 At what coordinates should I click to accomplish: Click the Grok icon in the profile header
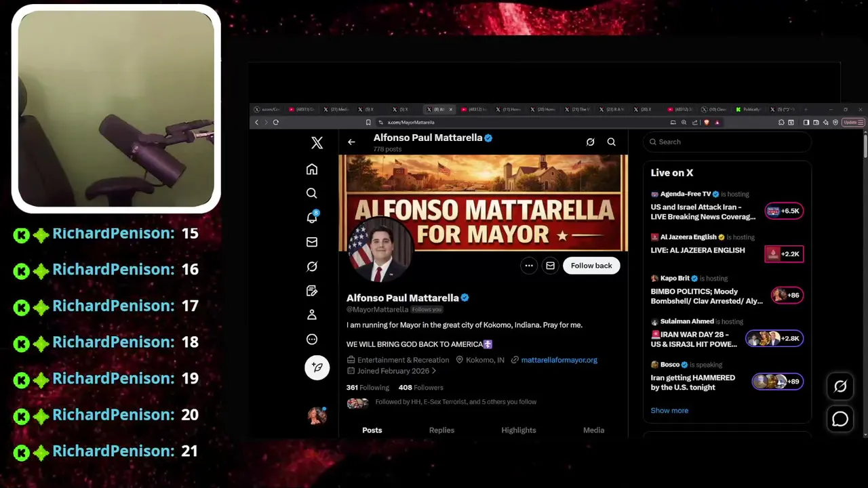click(590, 142)
